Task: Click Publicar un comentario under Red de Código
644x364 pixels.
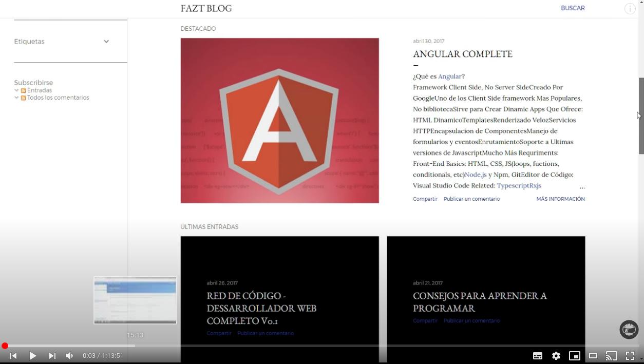Action: (266, 333)
